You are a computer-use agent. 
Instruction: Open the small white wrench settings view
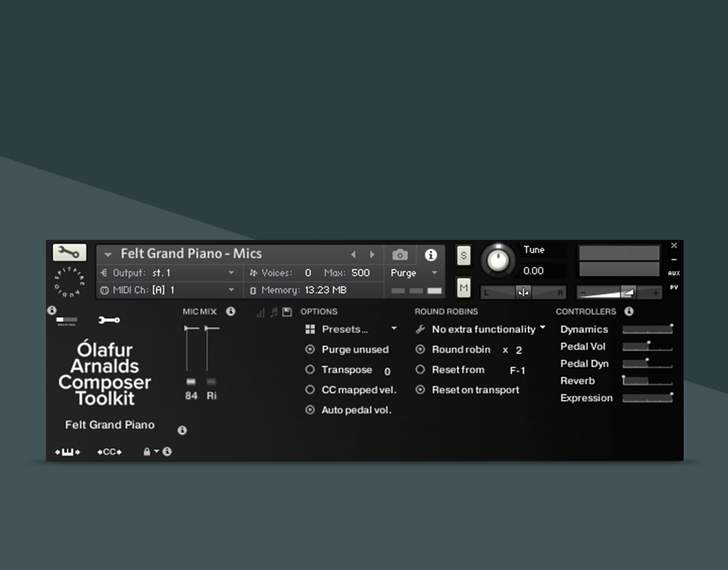tap(109, 320)
